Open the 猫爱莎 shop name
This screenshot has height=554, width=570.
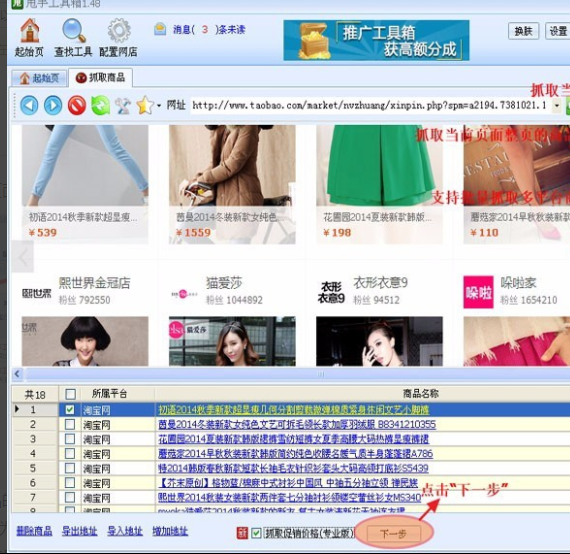pos(224,283)
